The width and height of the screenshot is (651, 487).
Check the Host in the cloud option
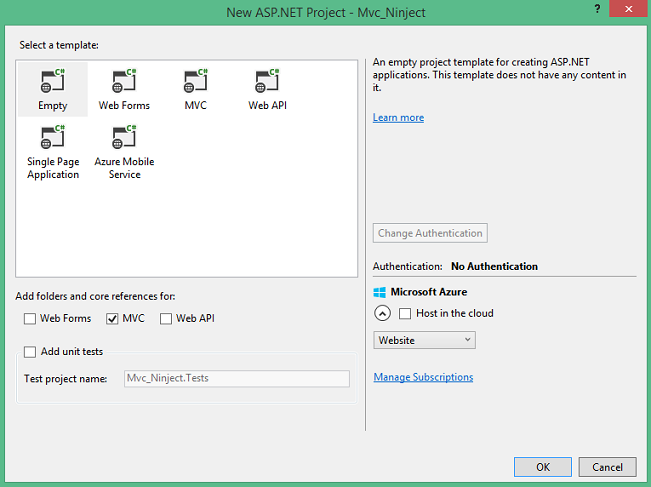click(x=405, y=313)
